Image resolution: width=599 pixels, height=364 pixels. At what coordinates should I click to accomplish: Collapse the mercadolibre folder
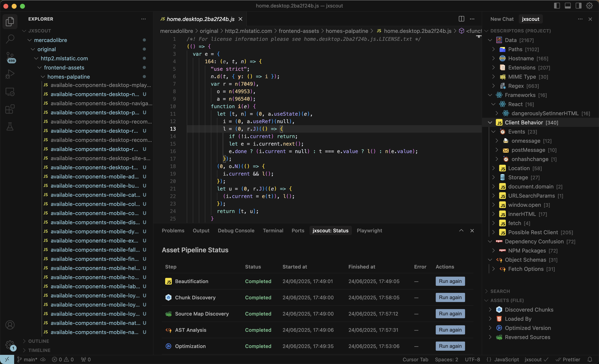29,40
